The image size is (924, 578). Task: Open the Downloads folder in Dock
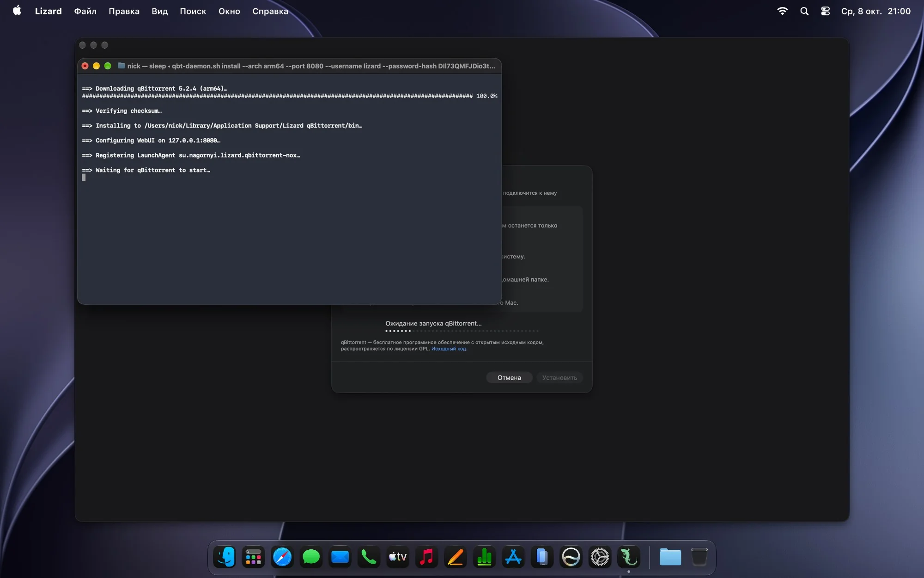click(x=670, y=557)
